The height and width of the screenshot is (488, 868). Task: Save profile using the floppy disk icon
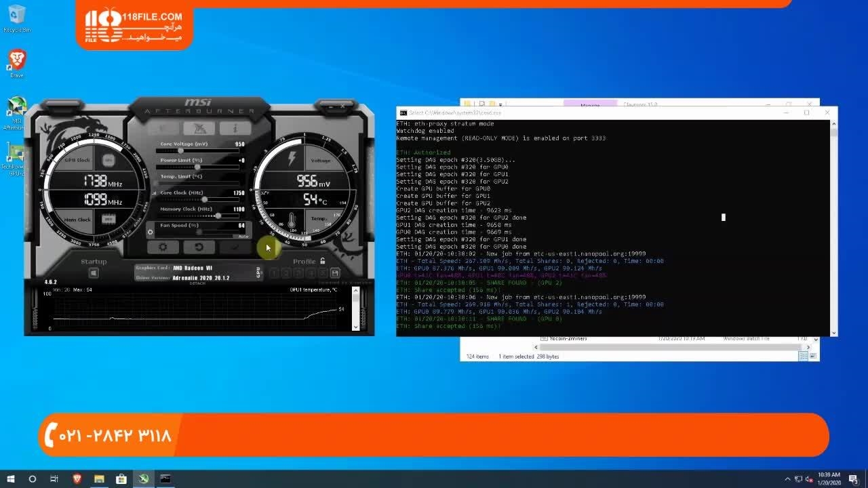[x=335, y=273]
